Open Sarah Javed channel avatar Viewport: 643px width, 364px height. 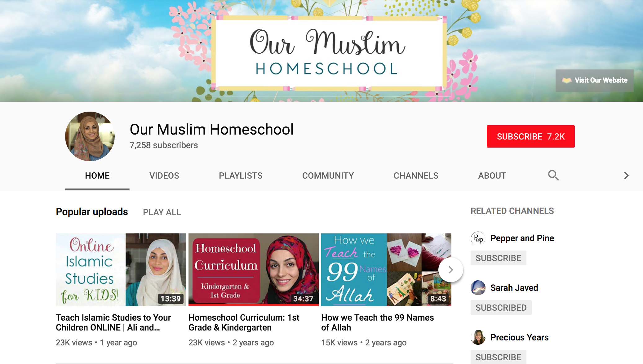[x=478, y=288]
